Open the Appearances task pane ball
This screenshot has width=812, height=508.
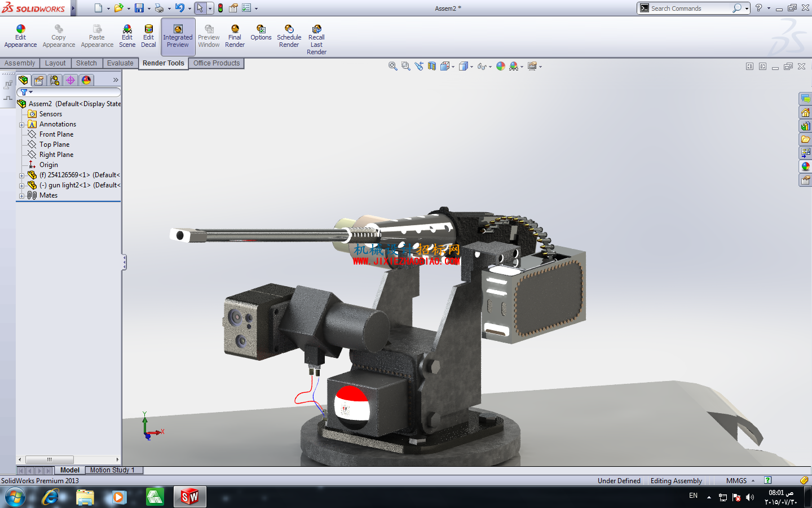click(x=805, y=167)
